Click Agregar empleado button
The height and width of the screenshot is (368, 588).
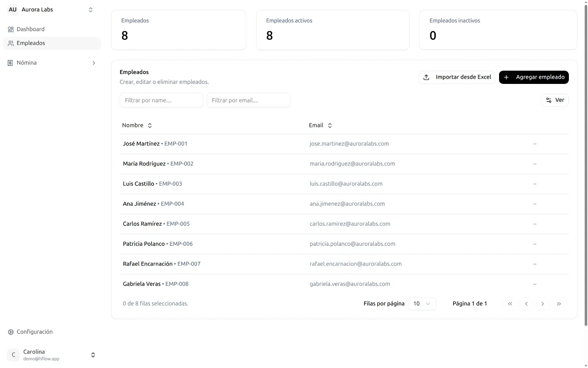tap(534, 77)
